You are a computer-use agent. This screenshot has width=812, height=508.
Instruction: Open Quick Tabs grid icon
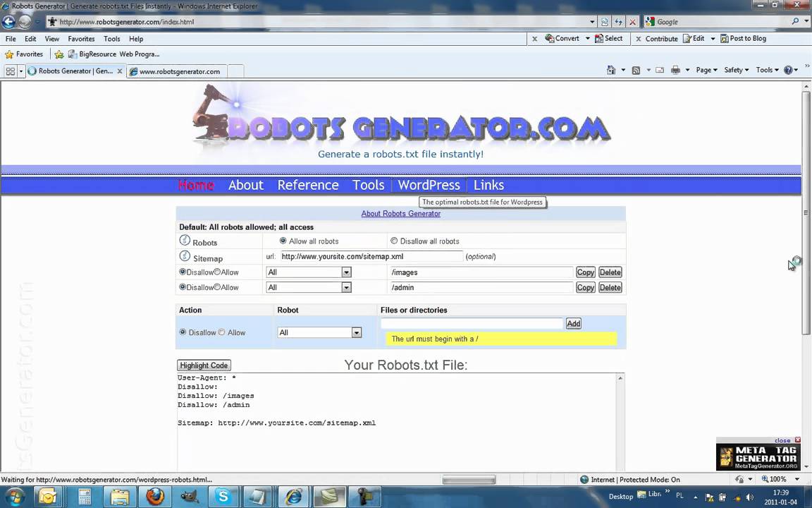11,71
